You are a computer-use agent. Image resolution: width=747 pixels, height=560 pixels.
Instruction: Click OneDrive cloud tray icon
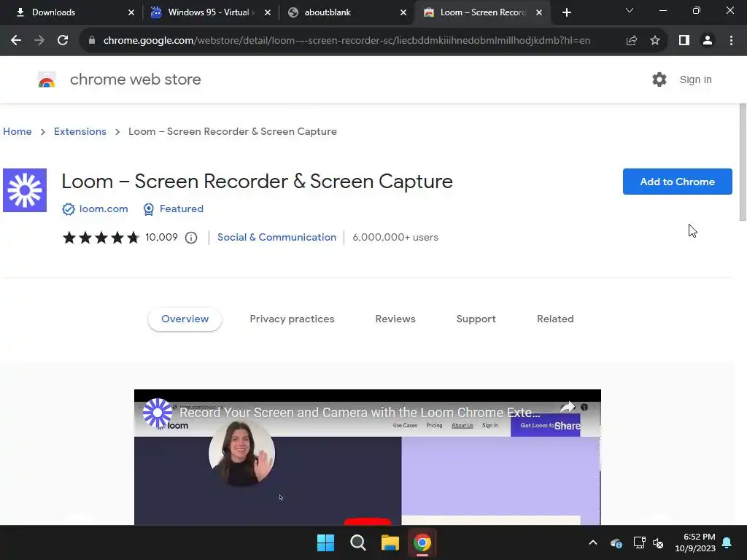(x=616, y=542)
